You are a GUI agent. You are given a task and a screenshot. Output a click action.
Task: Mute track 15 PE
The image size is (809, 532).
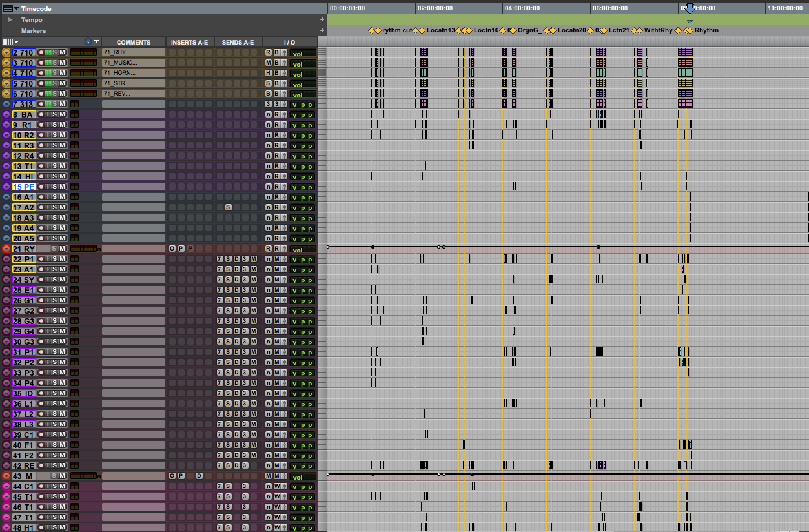pyautogui.click(x=62, y=187)
